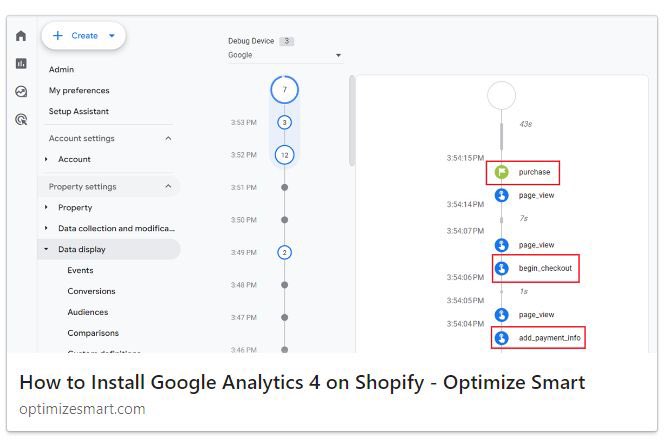Click the add_payment_info event label
Viewport: 664px width, 442px height.
(x=550, y=338)
